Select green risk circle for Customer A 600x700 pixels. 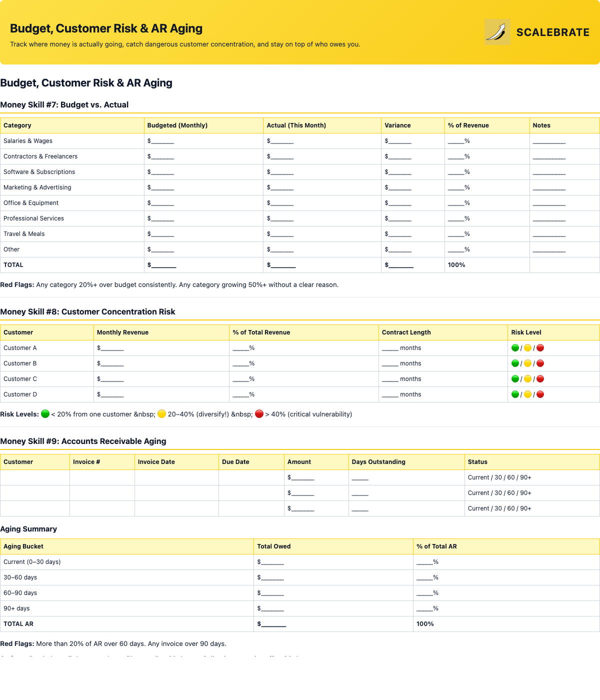tap(515, 348)
